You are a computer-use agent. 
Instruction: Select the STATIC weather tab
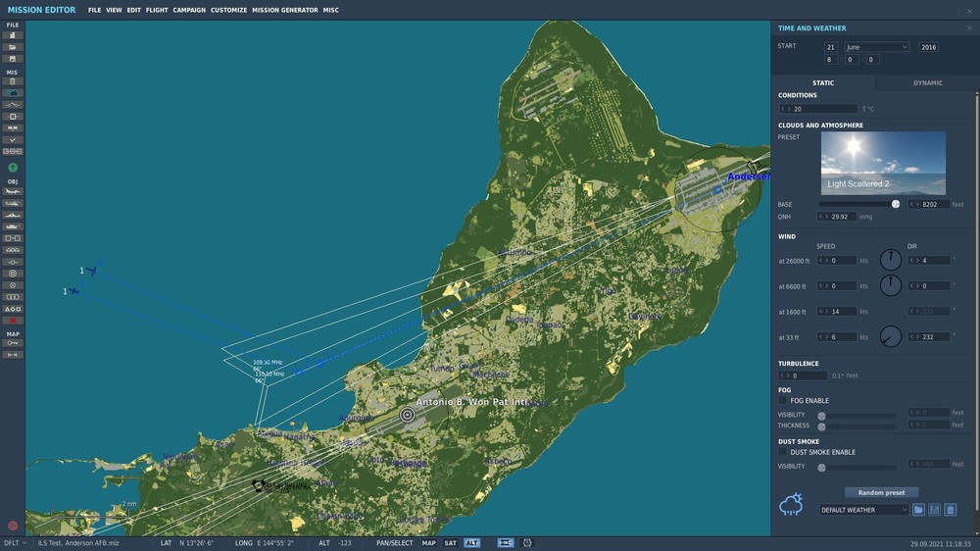point(823,82)
